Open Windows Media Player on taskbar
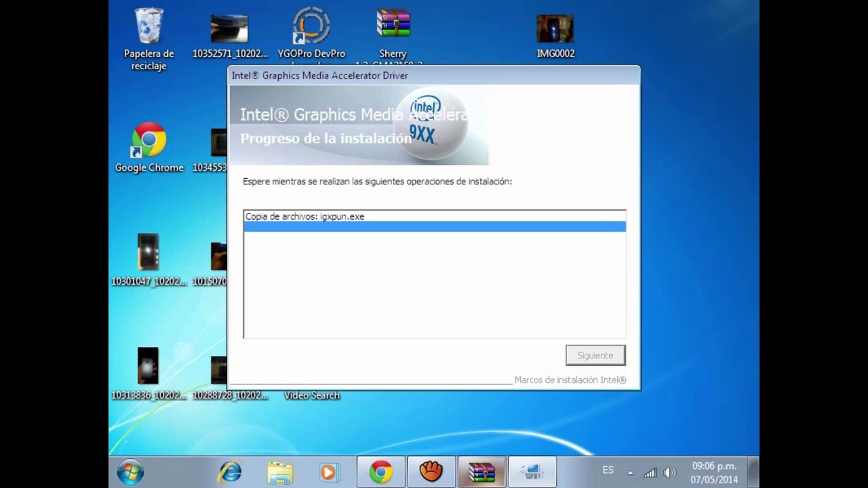The width and height of the screenshot is (868, 488). (x=330, y=472)
